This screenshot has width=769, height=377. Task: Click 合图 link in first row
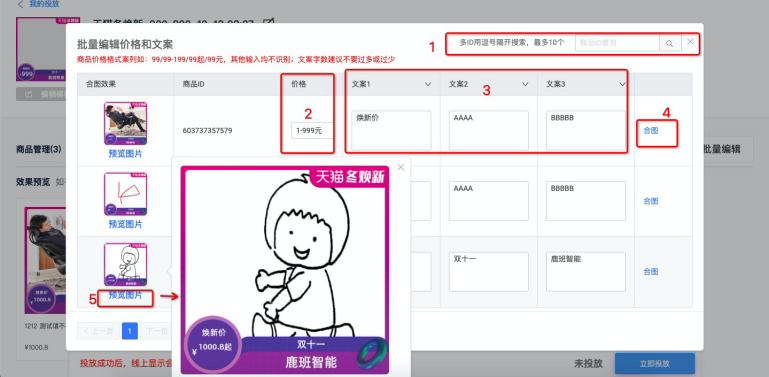click(651, 131)
